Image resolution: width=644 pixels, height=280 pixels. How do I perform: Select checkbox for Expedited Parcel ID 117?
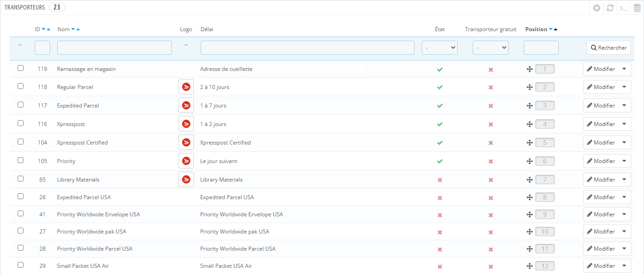pos(20,104)
